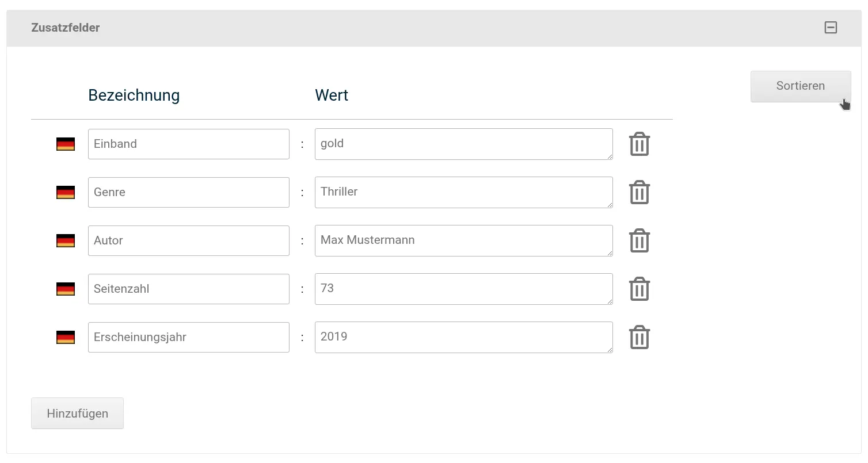Viewport: 868px width, 463px height.
Task: Click the German flag beside Genre
Action: (x=66, y=193)
